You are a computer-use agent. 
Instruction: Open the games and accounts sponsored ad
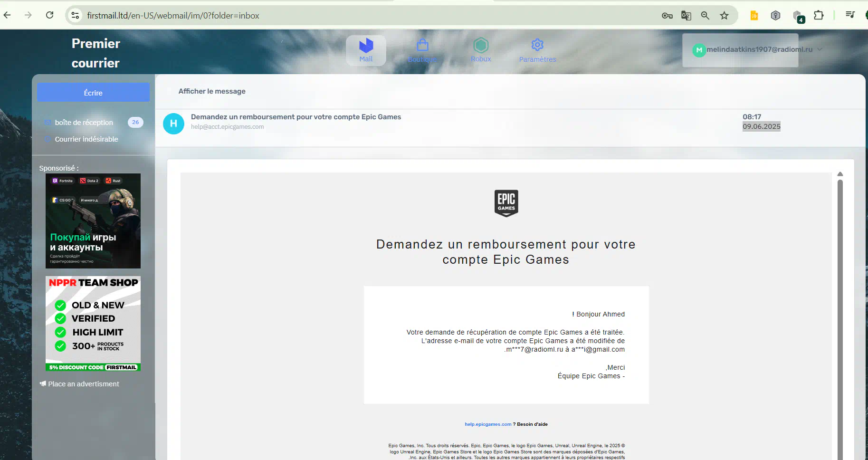(x=93, y=221)
